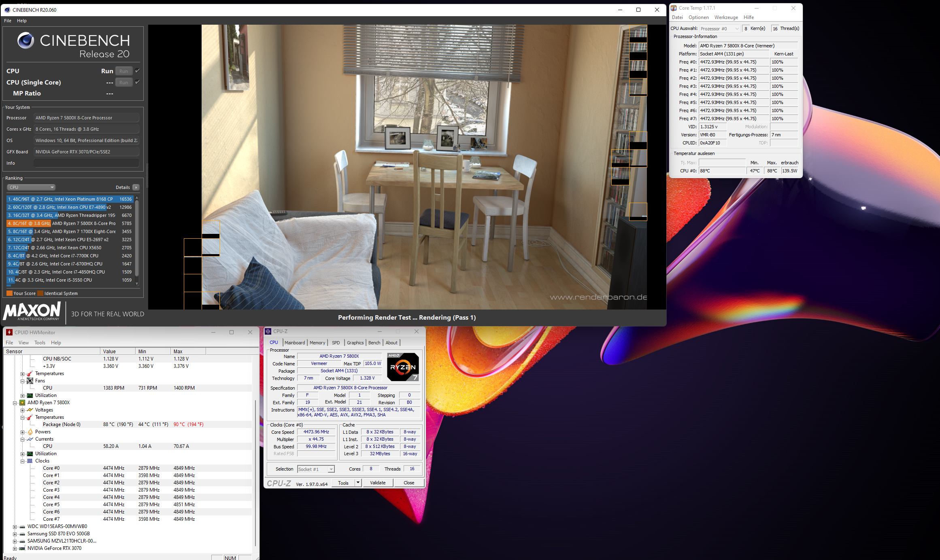This screenshot has width=940, height=560.
Task: Click the Validate button in CPU-Z
Action: click(x=377, y=483)
